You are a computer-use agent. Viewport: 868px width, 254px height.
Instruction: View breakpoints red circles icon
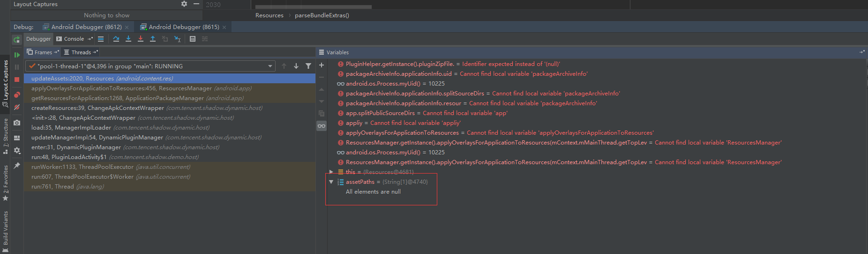(x=17, y=95)
